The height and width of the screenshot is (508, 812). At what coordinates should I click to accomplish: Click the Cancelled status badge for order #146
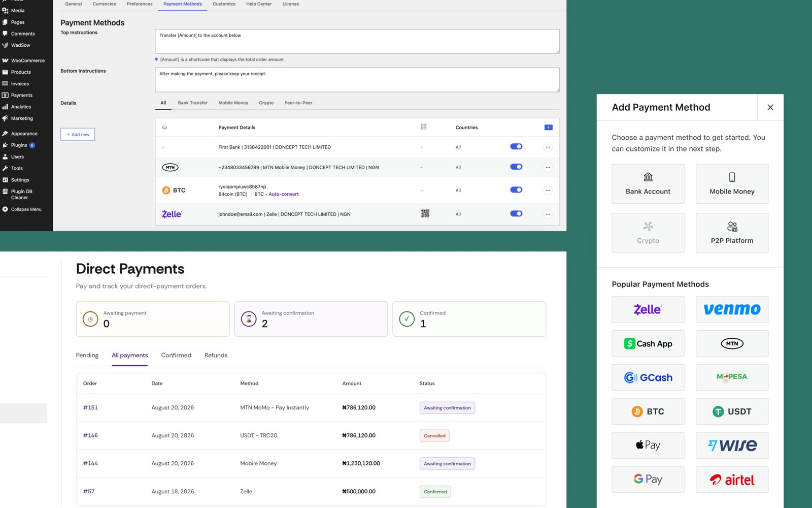pos(434,436)
